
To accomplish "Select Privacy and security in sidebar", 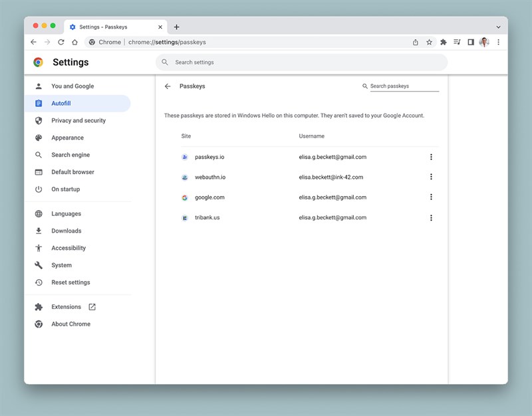I will [78, 121].
